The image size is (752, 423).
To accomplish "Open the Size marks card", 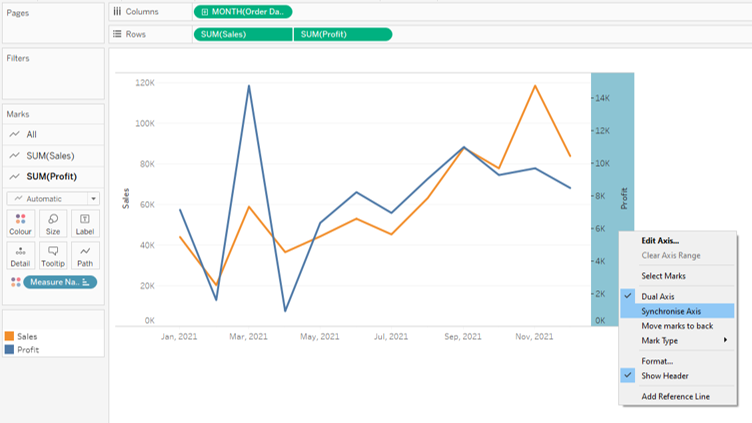I will [x=53, y=223].
